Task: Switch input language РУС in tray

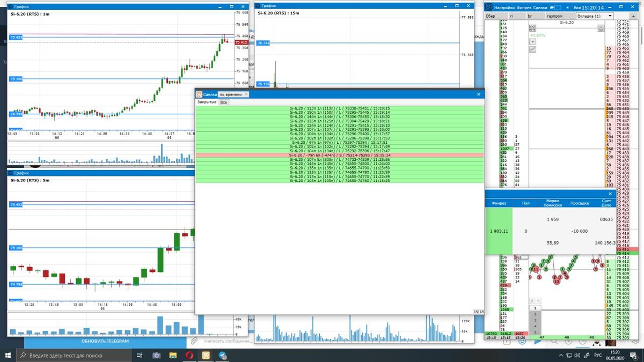Action: pos(599,355)
